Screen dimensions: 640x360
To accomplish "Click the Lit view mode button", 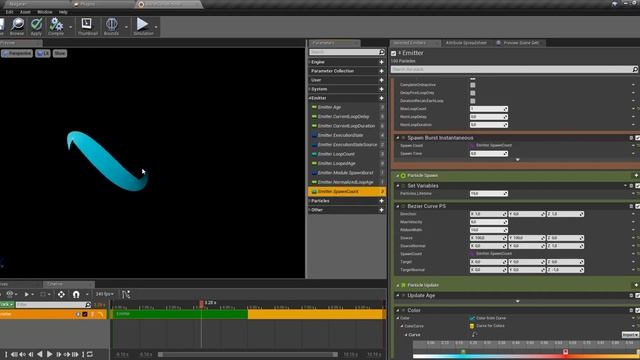I will point(43,53).
